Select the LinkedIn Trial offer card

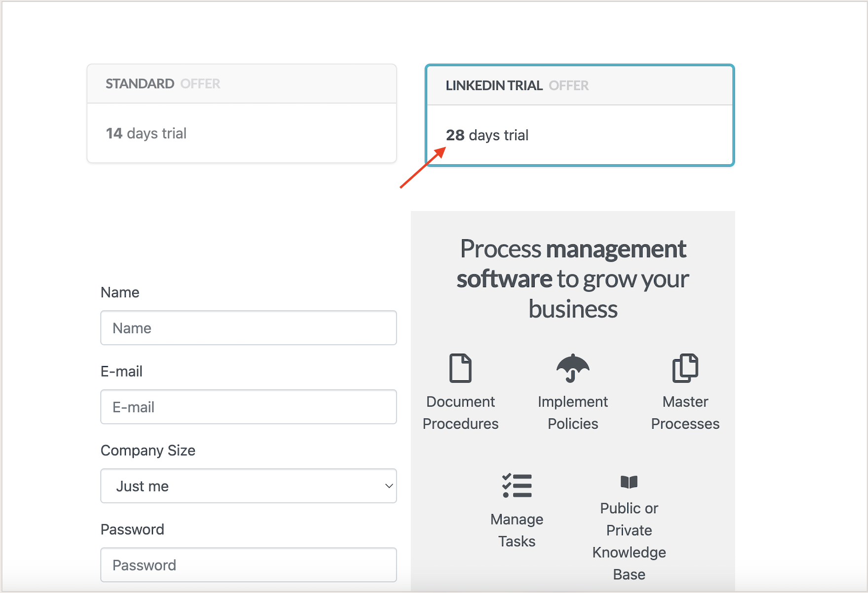pos(579,115)
